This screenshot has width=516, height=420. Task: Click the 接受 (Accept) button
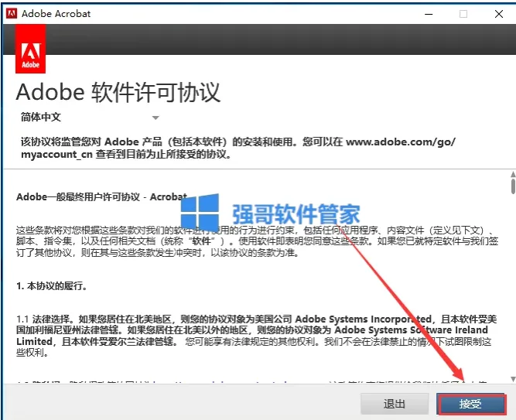click(471, 404)
